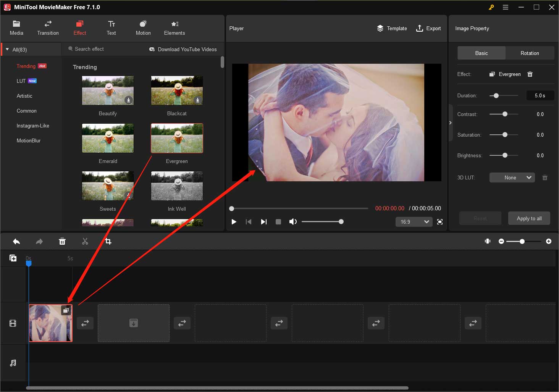Image resolution: width=559 pixels, height=392 pixels.
Task: Open the Elements panel
Action: click(x=174, y=28)
